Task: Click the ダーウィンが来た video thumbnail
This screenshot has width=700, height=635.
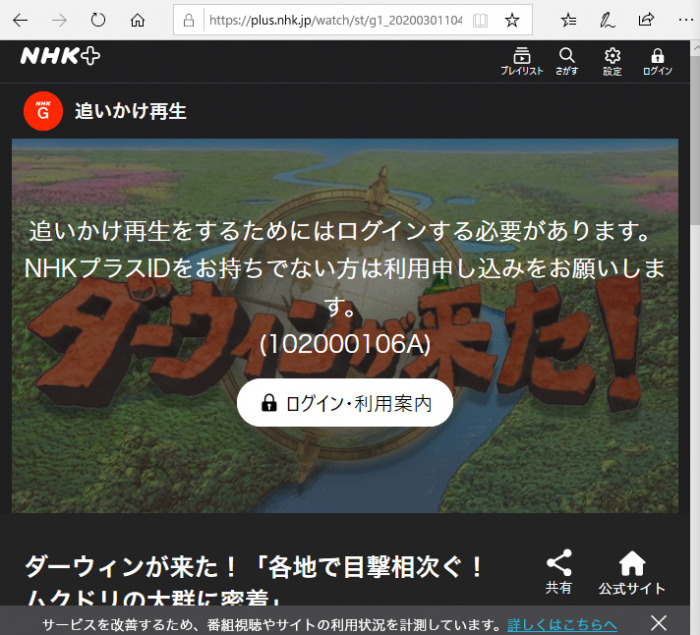Action: (345, 326)
